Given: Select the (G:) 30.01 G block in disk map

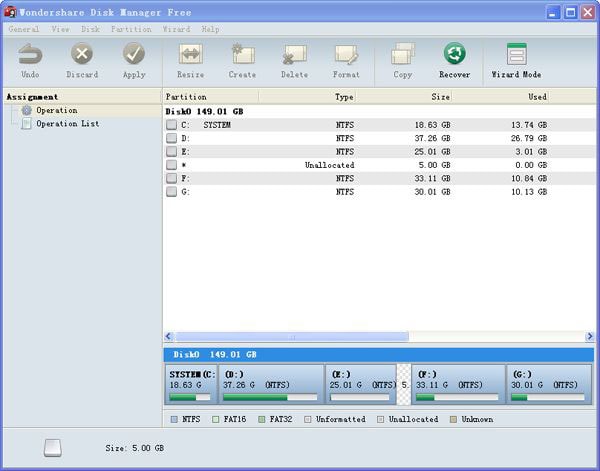Looking at the screenshot, I should [x=549, y=385].
